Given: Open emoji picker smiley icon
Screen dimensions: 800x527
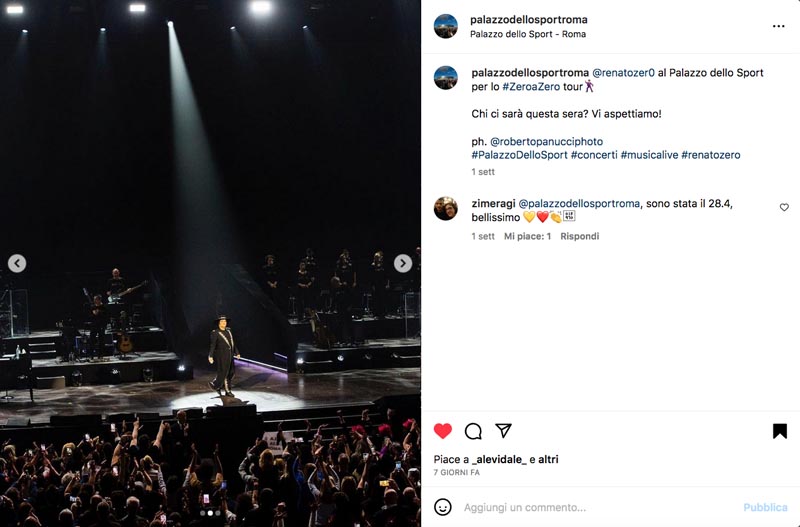Looking at the screenshot, I should [x=442, y=507].
